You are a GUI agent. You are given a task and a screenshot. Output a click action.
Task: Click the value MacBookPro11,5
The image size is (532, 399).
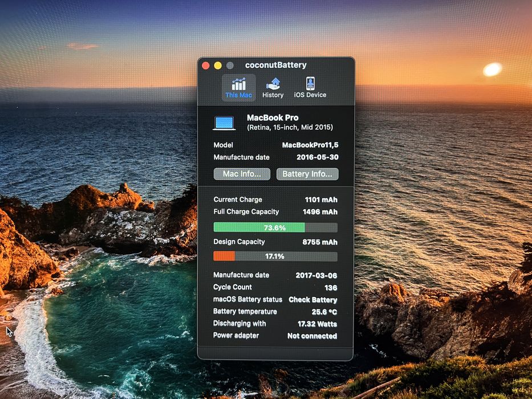pyautogui.click(x=310, y=145)
